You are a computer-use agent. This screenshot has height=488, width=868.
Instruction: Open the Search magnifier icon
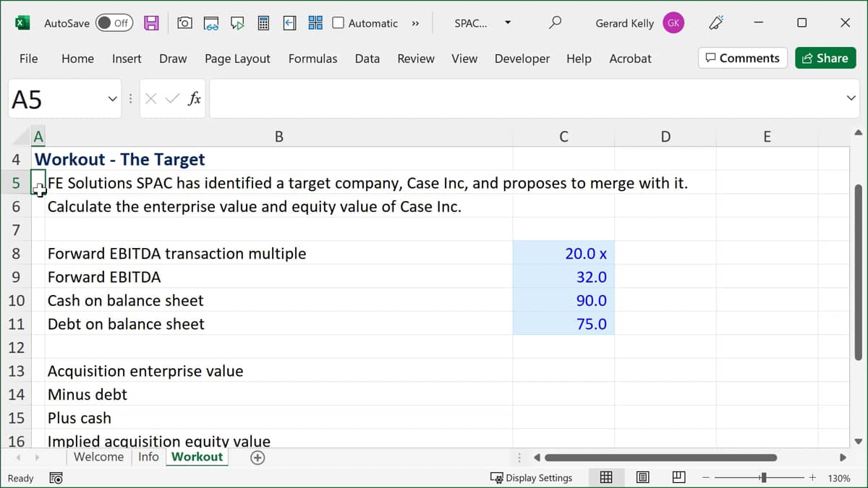(x=555, y=23)
